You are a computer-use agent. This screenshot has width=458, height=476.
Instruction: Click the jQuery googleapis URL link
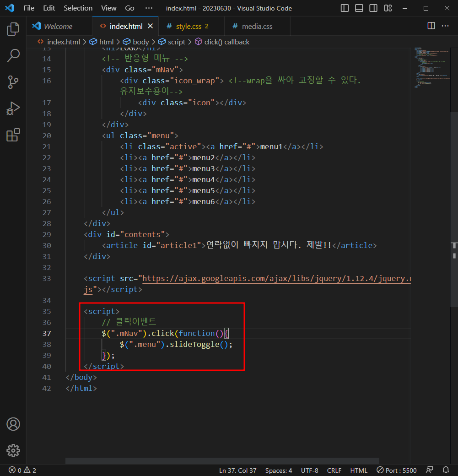276,279
